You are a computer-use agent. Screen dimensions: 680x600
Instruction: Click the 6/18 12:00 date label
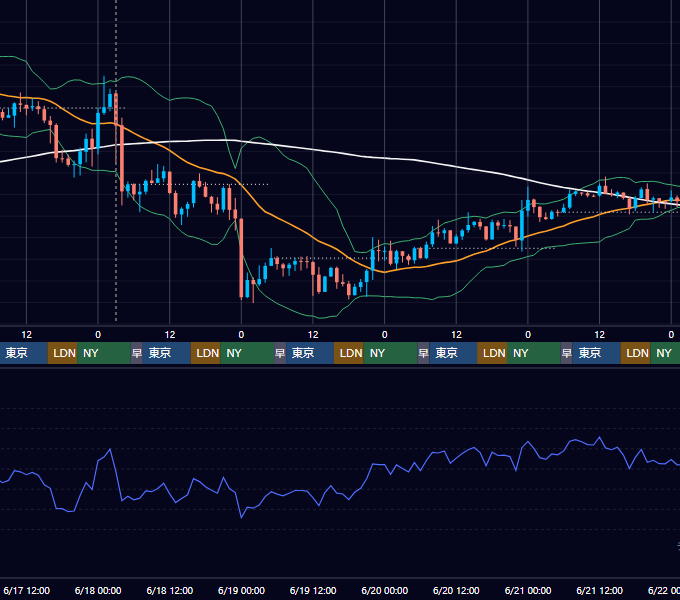point(170,590)
